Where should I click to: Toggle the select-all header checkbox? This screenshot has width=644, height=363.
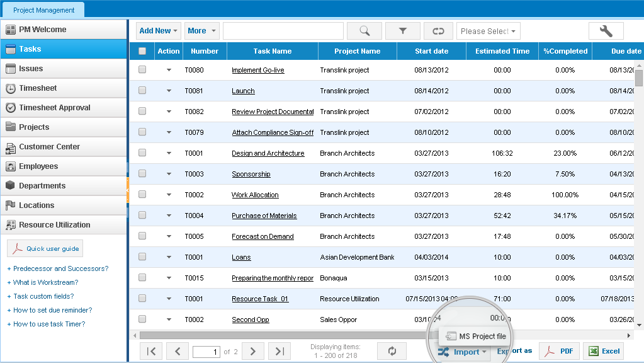click(142, 51)
